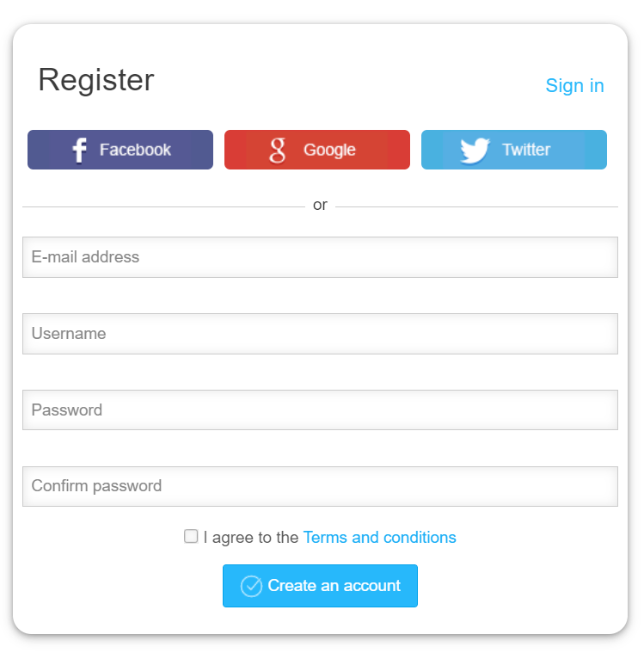Click into the Password field
This screenshot has width=644, height=653.
[x=320, y=410]
